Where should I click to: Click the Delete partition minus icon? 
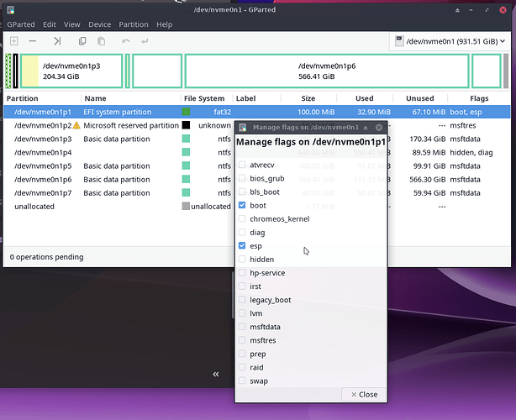coord(32,41)
